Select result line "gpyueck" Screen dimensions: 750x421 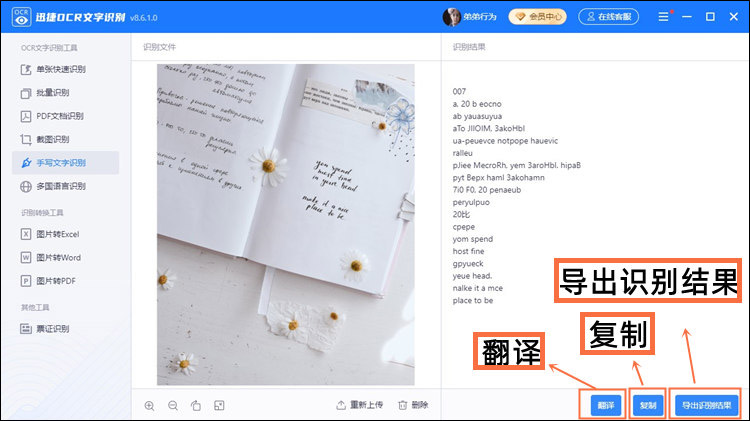pos(468,264)
